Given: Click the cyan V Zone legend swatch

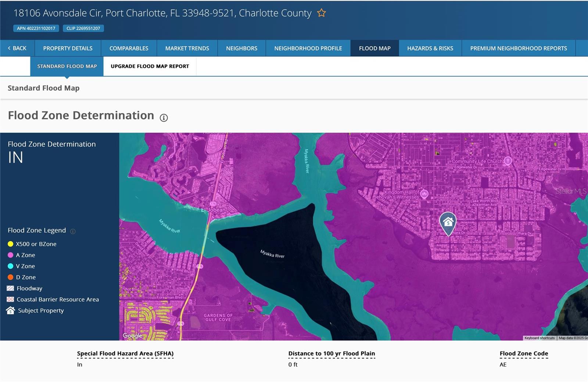Looking at the screenshot, I should tap(10, 266).
